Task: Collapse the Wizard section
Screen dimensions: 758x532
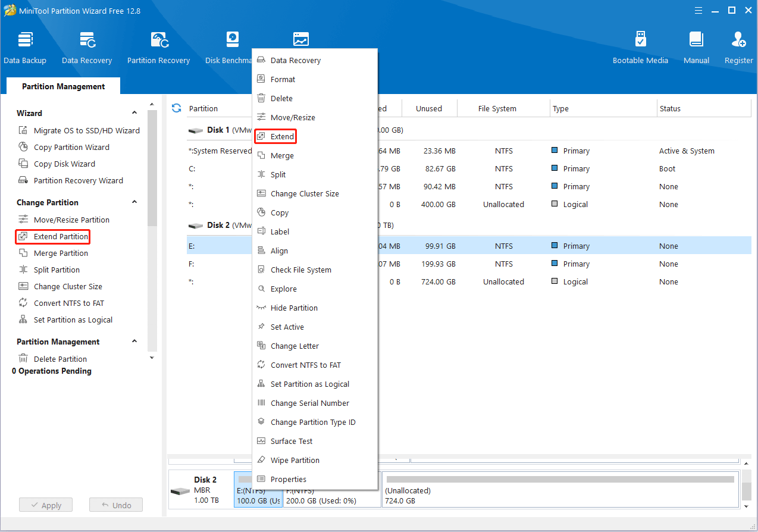Action: point(134,113)
